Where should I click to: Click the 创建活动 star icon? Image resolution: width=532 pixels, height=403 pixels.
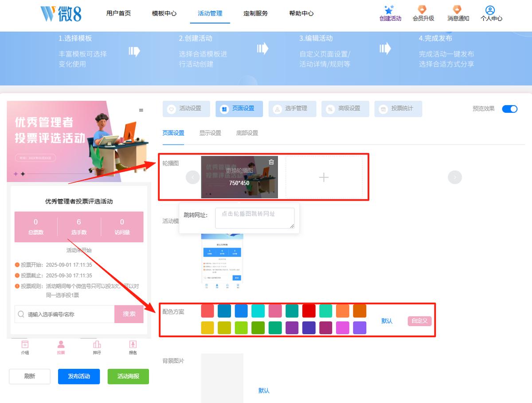[x=389, y=10]
